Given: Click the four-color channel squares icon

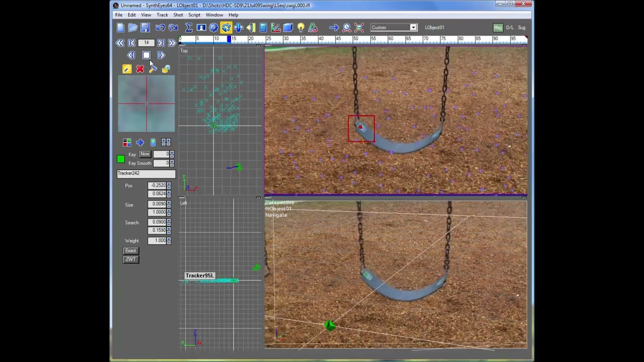Looking at the screenshot, I should click(127, 143).
